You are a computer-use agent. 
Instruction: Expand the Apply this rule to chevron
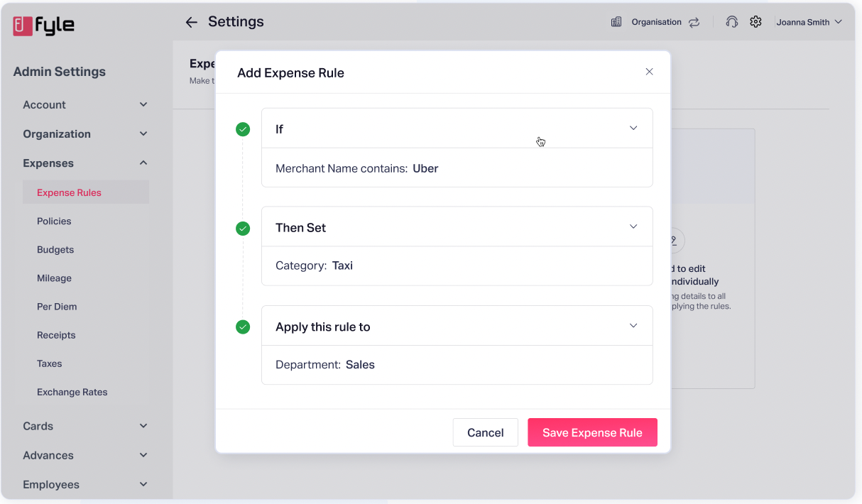(x=633, y=325)
